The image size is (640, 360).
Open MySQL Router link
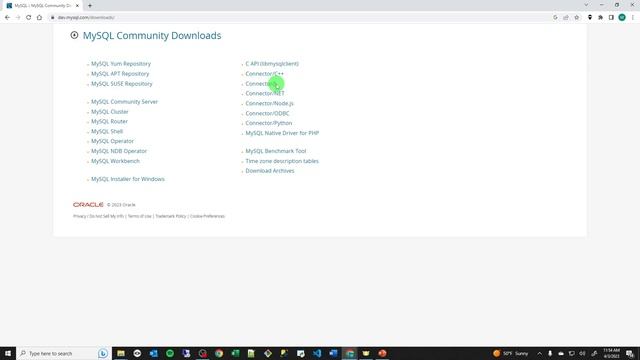[109, 121]
